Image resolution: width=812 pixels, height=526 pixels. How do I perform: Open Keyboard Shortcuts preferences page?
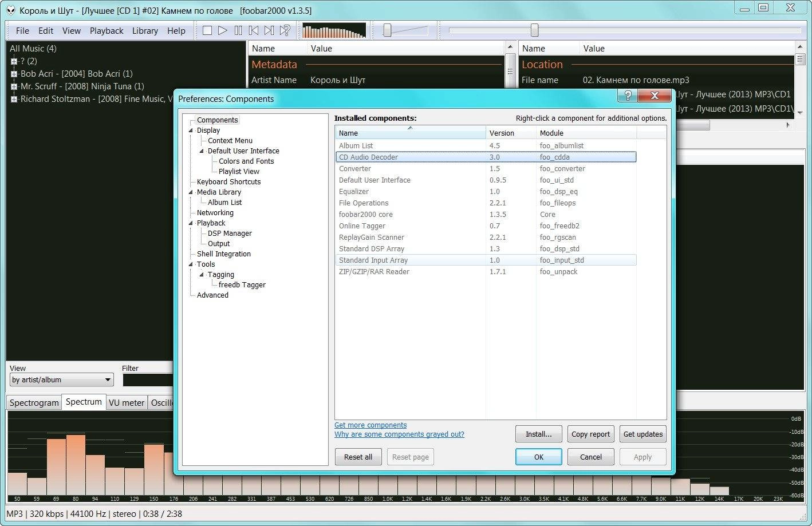(x=228, y=182)
